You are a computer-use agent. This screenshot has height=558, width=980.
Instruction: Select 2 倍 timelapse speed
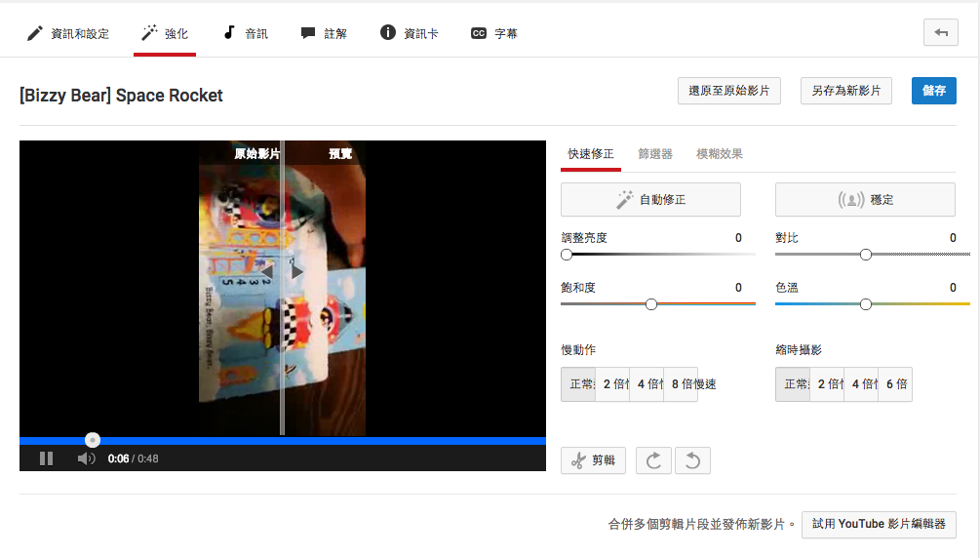[828, 384]
